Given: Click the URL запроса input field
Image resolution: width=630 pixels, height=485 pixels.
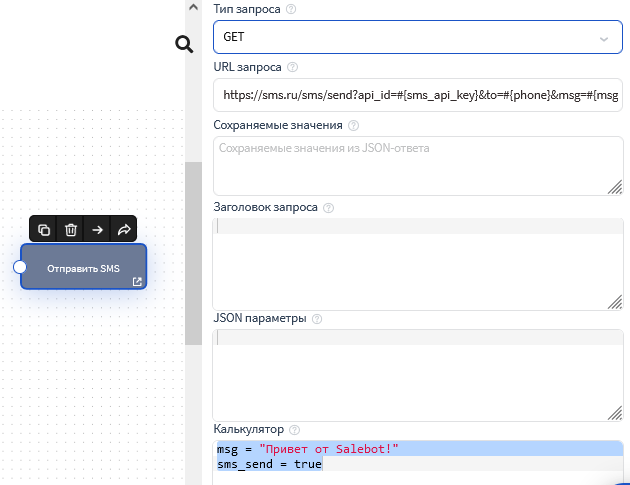Looking at the screenshot, I should pos(418,95).
